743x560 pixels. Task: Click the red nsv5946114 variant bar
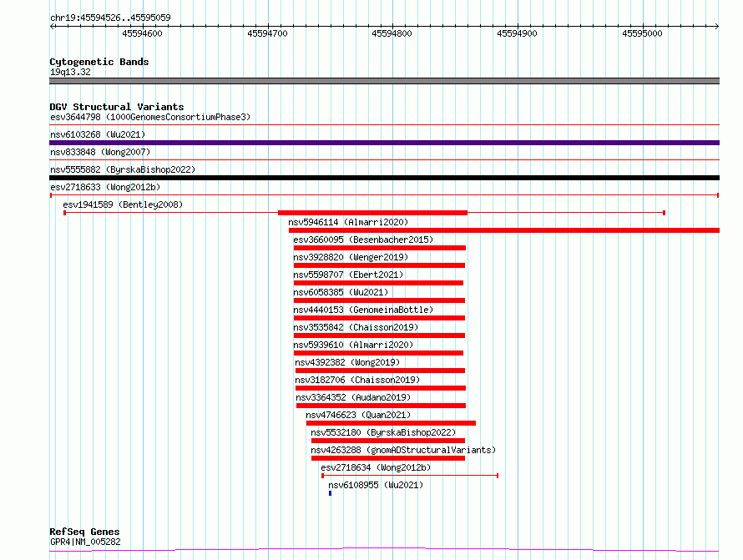point(504,230)
